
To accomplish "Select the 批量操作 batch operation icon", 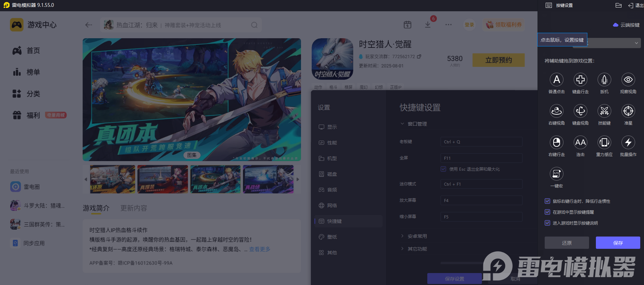I will pyautogui.click(x=628, y=142).
